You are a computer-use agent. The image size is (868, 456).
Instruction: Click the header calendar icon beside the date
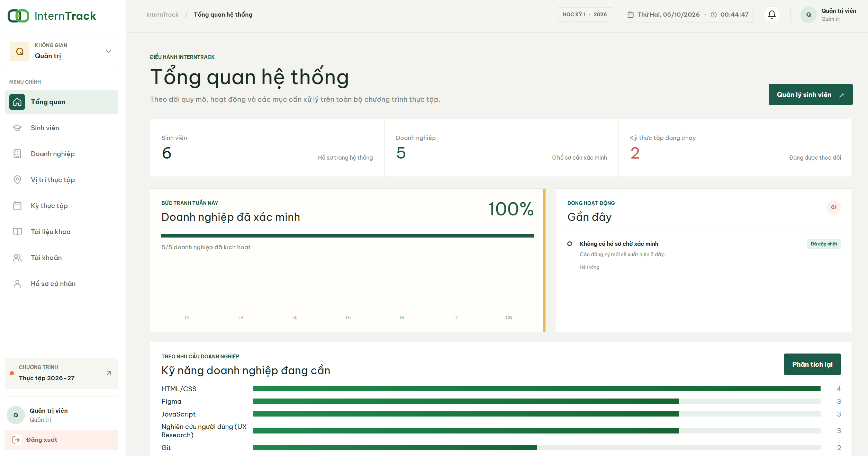[x=631, y=15]
